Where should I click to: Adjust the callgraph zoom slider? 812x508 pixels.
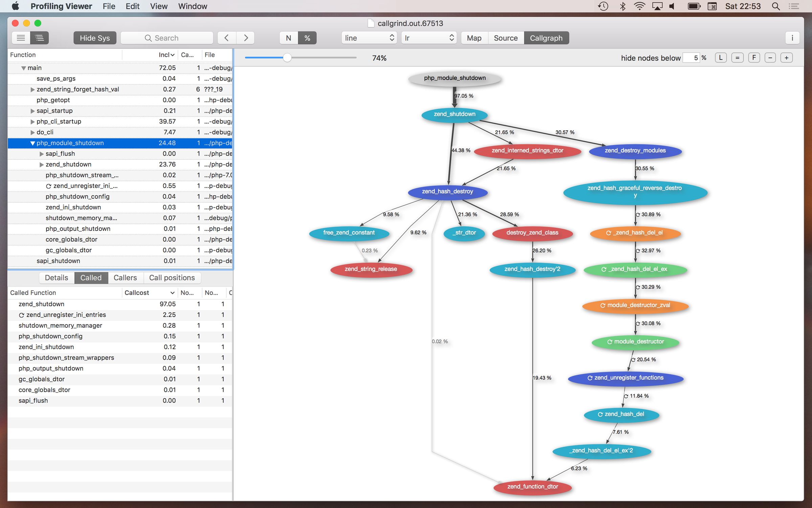point(288,58)
